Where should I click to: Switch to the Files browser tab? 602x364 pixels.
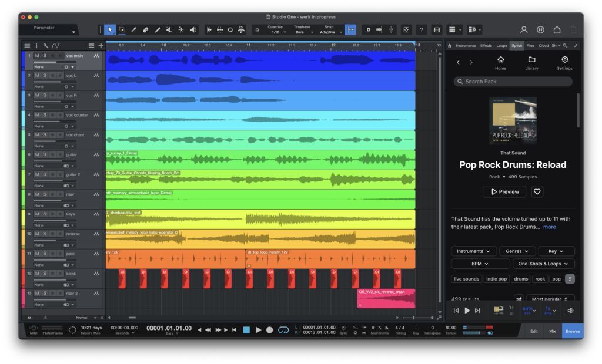[x=530, y=46]
